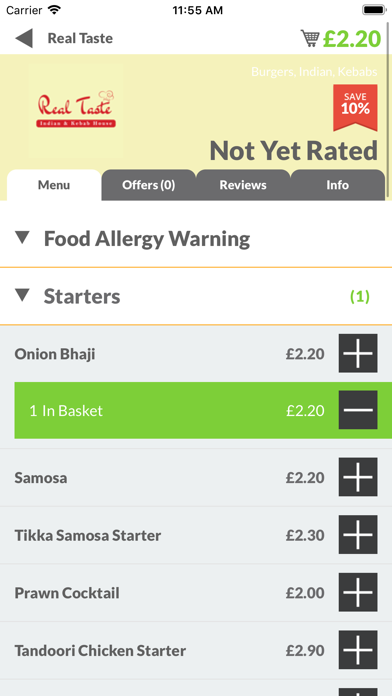Viewport: 392px width, 696px height.
Task: Remove Onion Bhaji using the minus icon
Action: (358, 410)
